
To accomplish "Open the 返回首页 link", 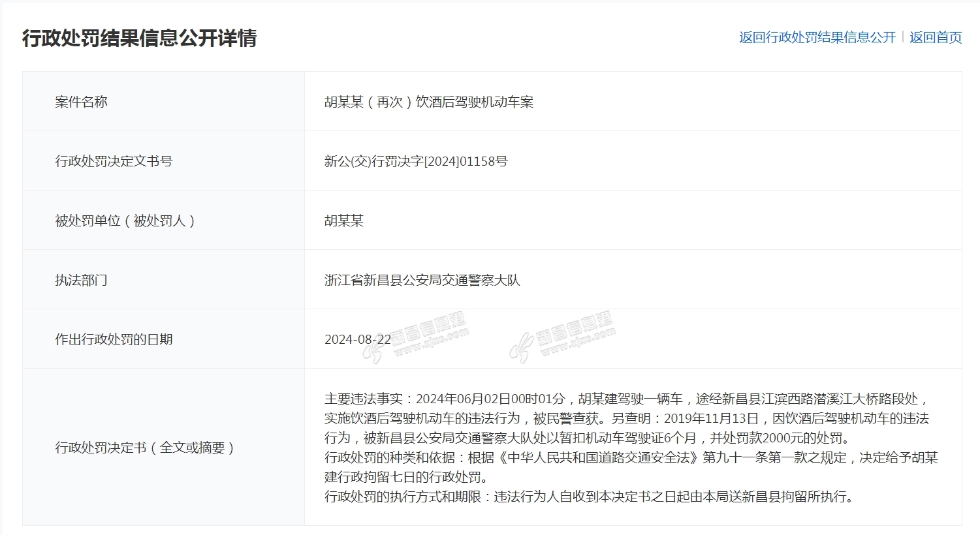I will pos(935,37).
